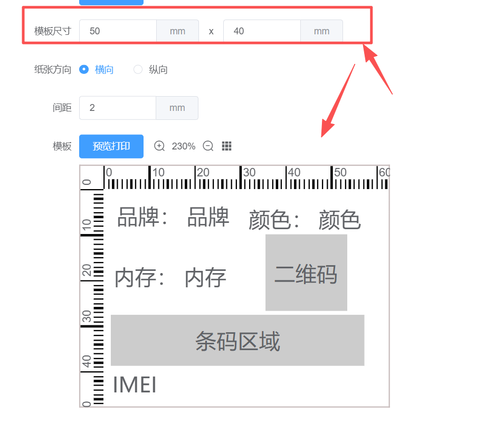Click the 预览打印 button
Screen dimensions: 504x441
coord(111,146)
